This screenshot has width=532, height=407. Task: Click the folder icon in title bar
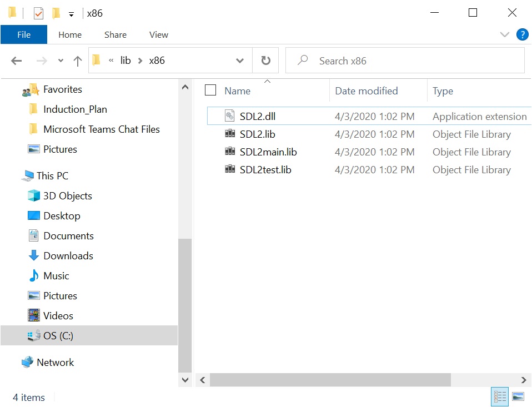13,13
